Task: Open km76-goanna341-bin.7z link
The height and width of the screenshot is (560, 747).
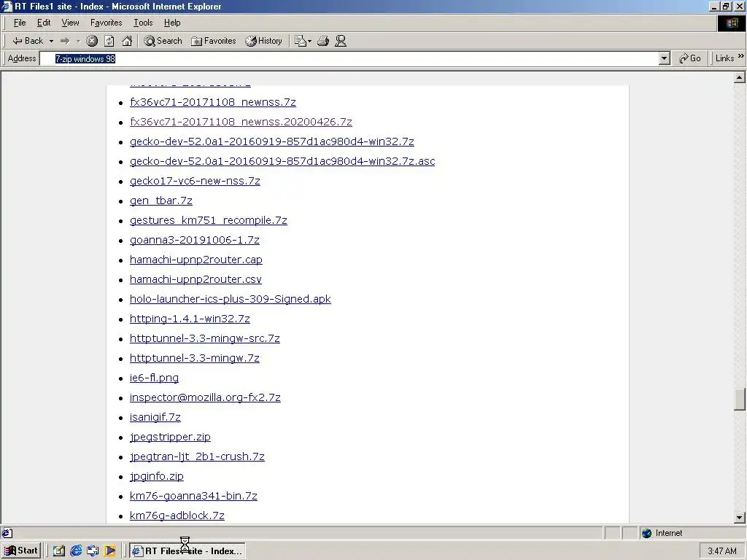Action: pos(193,496)
